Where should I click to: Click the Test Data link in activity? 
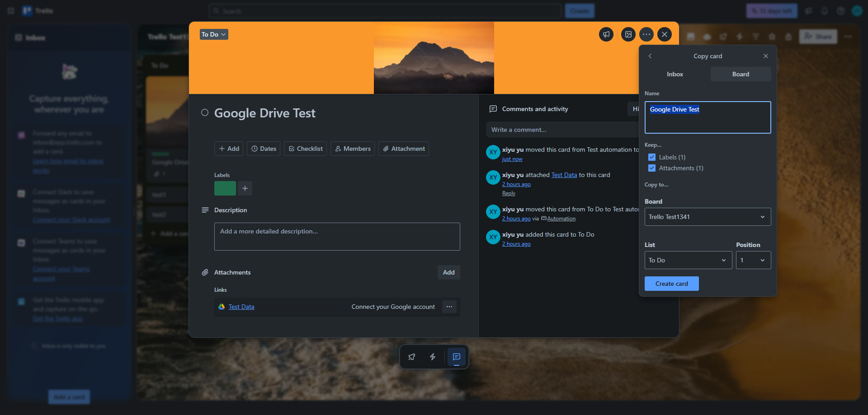pos(564,175)
